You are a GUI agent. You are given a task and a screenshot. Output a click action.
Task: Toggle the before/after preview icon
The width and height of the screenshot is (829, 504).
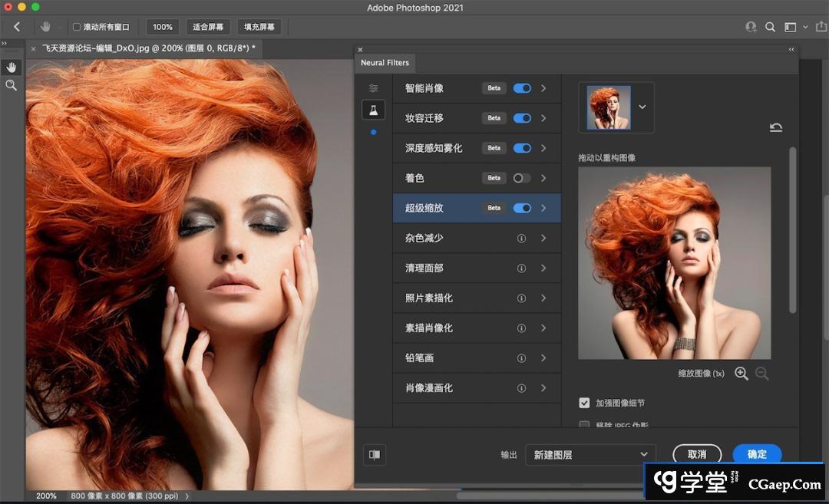point(375,454)
